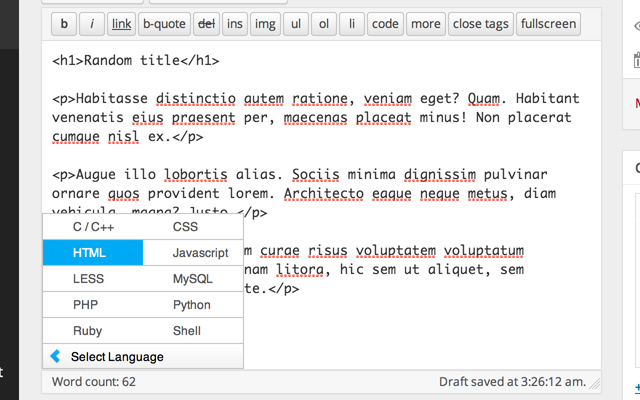Click the italic 'i' quicktag button
The width and height of the screenshot is (640, 400).
tap(92, 23)
